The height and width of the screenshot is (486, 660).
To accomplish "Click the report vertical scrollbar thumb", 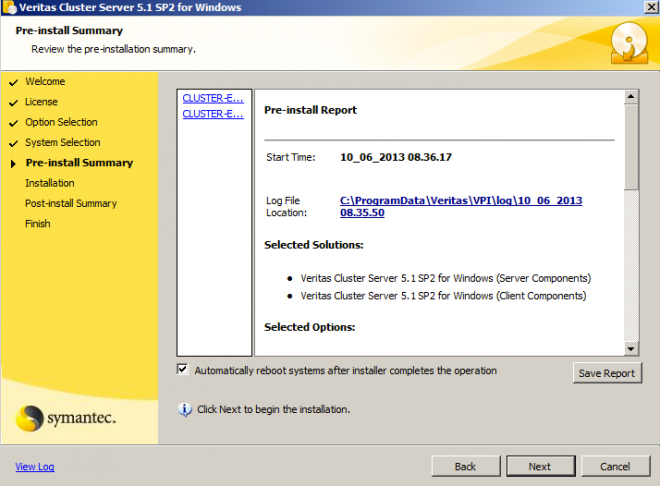I will click(631, 147).
